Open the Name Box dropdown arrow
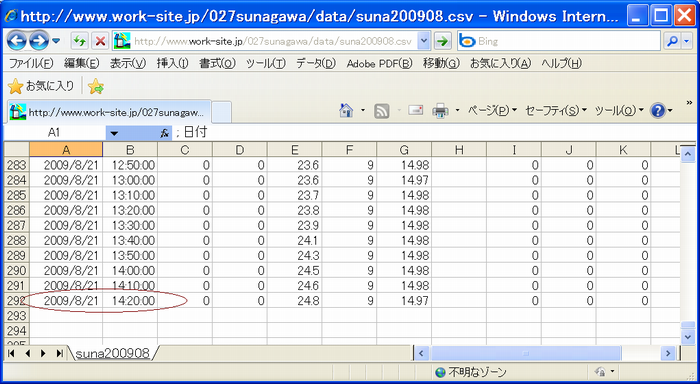Screen dimensions: 700x384 tap(114, 133)
